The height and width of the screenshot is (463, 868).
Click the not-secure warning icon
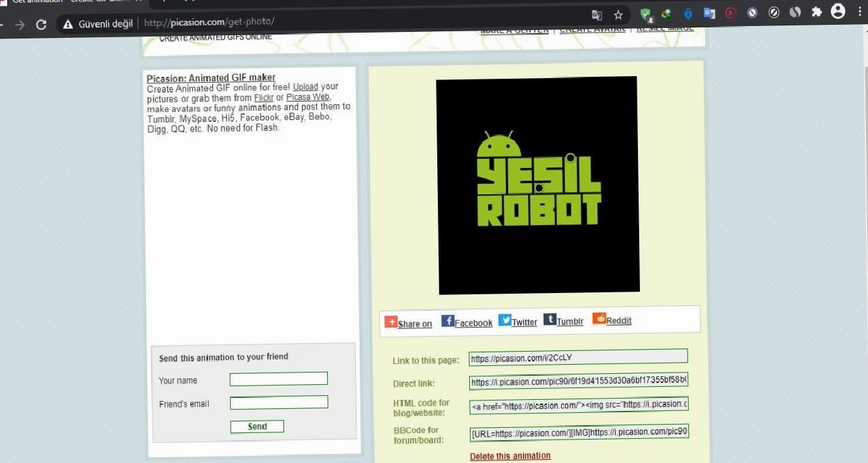pos(67,24)
